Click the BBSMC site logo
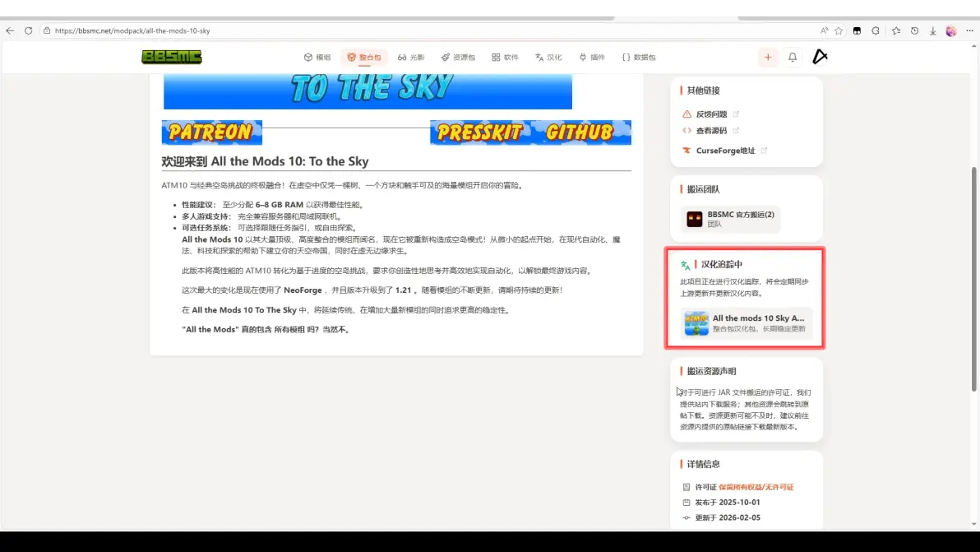Screen dimensions: 980x552 click(173, 57)
